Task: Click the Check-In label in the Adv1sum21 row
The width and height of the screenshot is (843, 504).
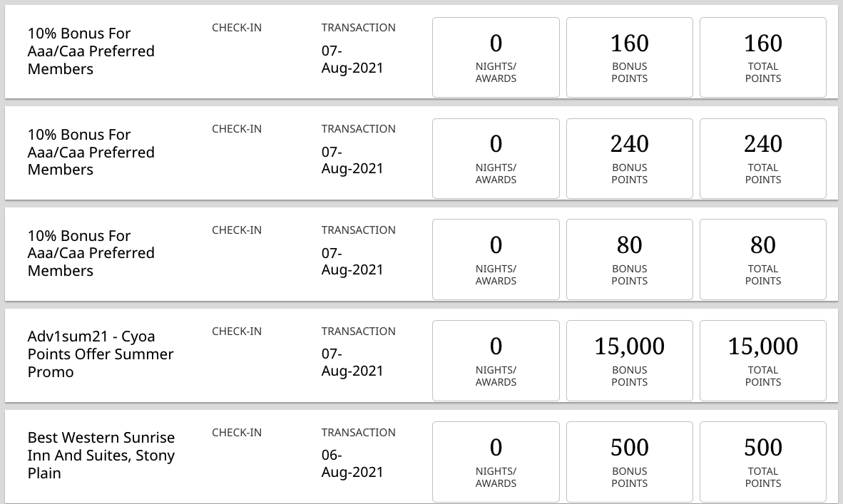Action: point(237,331)
